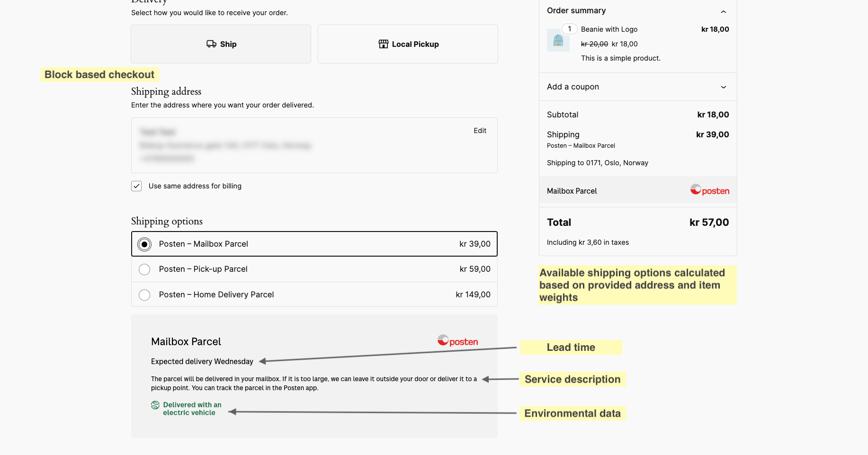
Task: Click the Mailbox Parcel details heading
Action: (x=186, y=342)
